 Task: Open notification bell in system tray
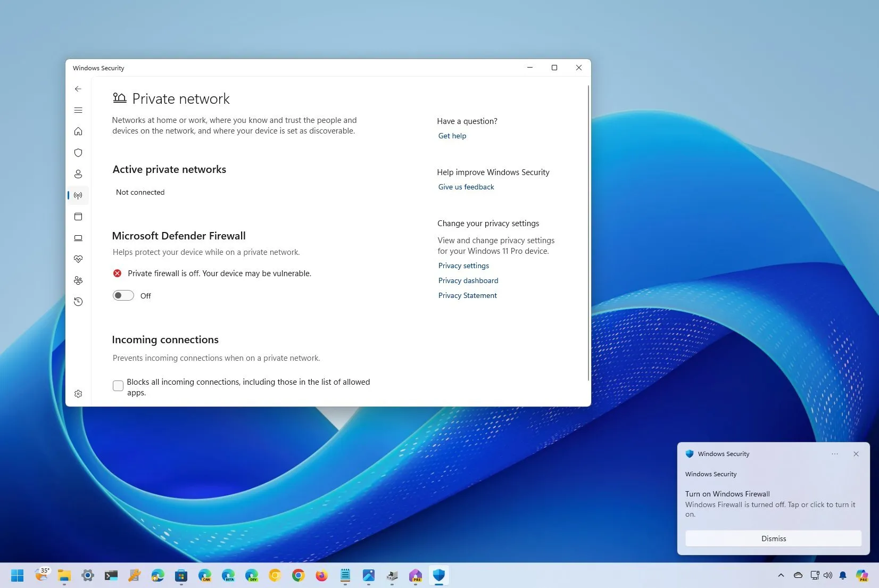pos(843,575)
